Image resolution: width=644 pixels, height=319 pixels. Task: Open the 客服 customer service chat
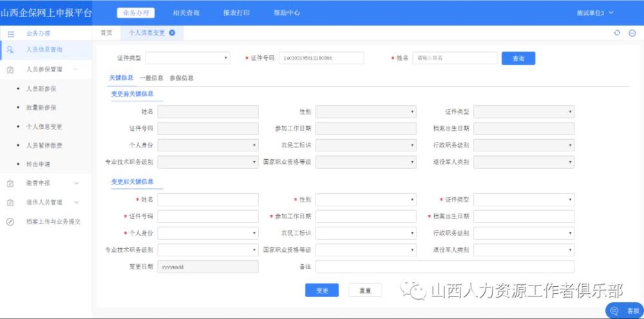[625, 311]
